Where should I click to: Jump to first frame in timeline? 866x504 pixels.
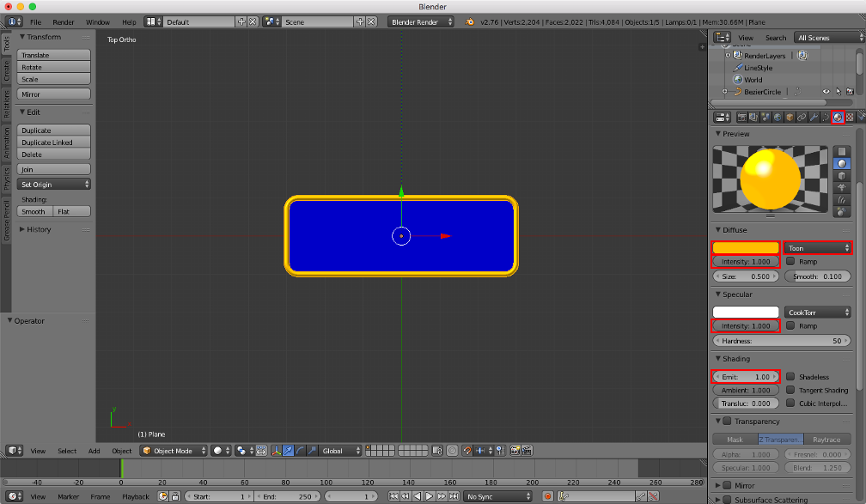pyautogui.click(x=393, y=496)
